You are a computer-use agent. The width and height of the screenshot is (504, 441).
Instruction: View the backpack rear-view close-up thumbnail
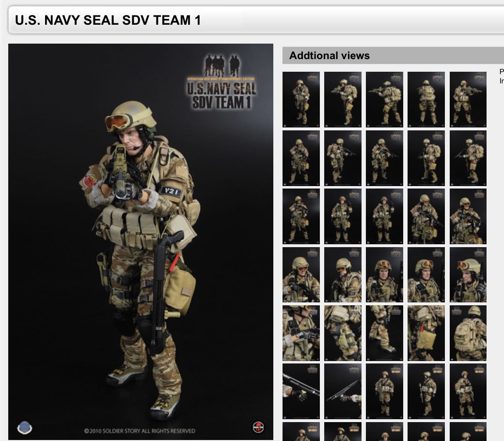[x=467, y=333]
